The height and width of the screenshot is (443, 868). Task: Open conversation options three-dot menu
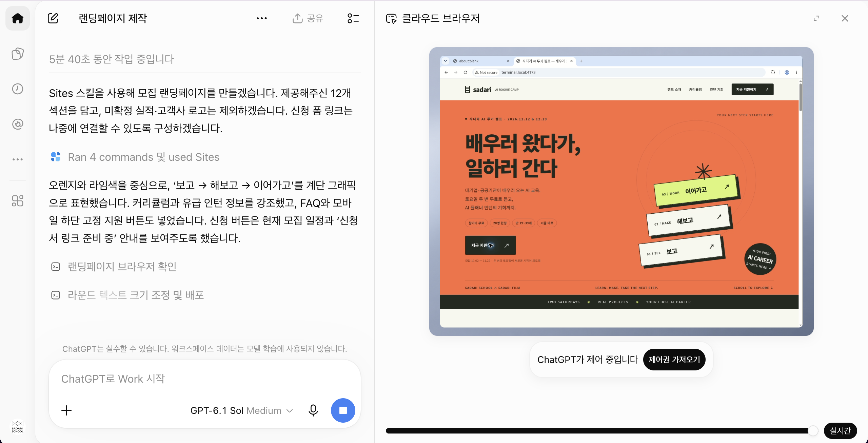(x=262, y=18)
